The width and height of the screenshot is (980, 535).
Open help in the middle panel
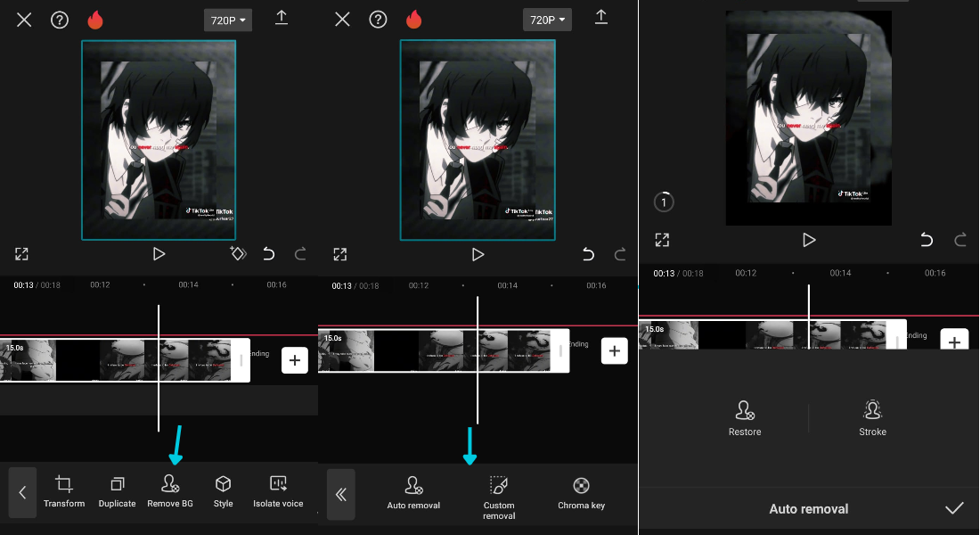coord(378,20)
